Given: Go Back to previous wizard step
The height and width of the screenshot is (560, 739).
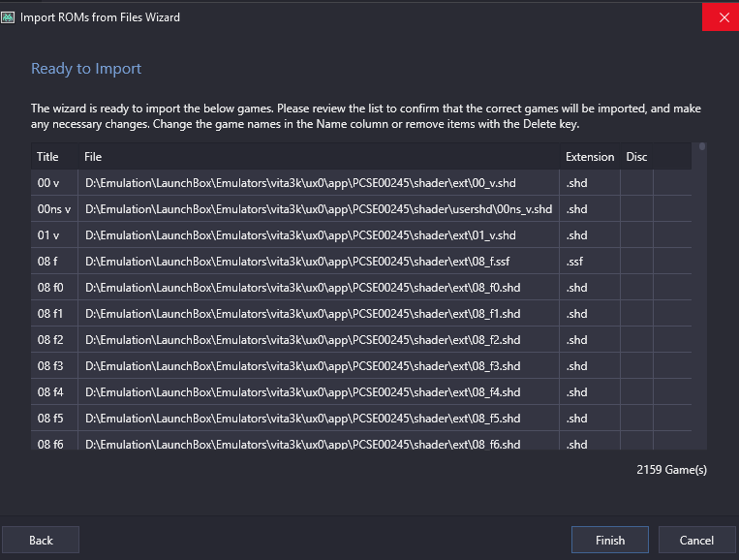Looking at the screenshot, I should (x=41, y=540).
